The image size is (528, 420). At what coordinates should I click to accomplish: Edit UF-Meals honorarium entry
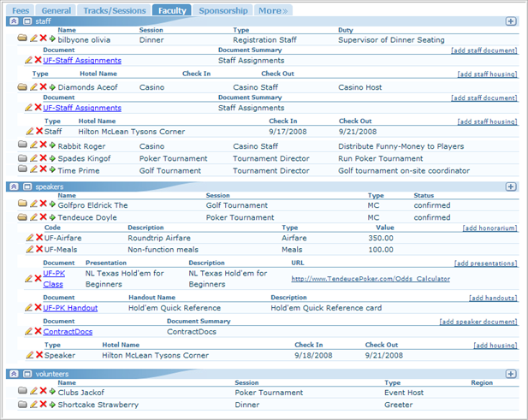click(x=30, y=249)
